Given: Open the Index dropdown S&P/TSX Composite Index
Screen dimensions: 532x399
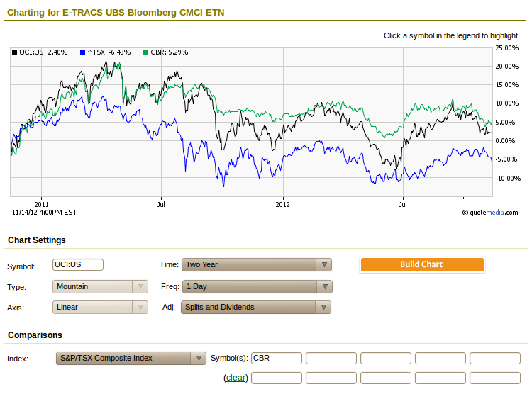Looking at the screenshot, I should pyautogui.click(x=131, y=359).
